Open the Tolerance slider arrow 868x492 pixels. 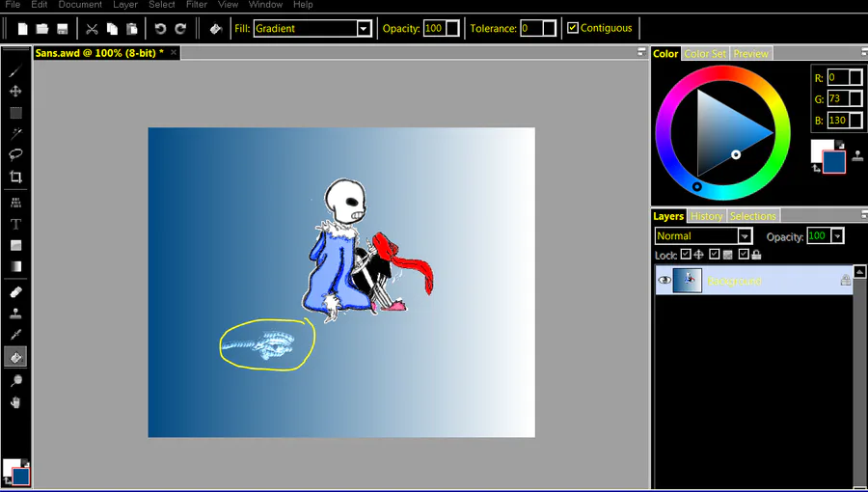click(549, 28)
